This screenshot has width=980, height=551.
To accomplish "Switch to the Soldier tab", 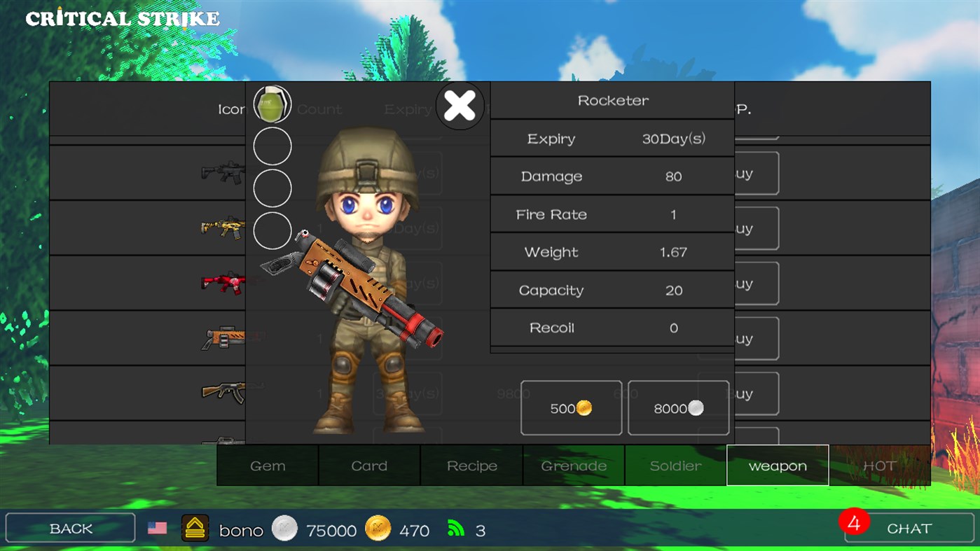I will coord(675,465).
